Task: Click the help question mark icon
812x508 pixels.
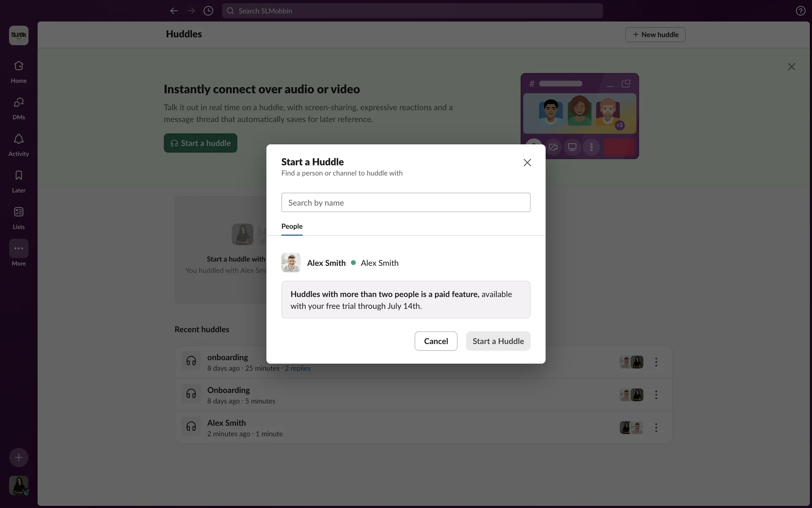Action: 800,11
